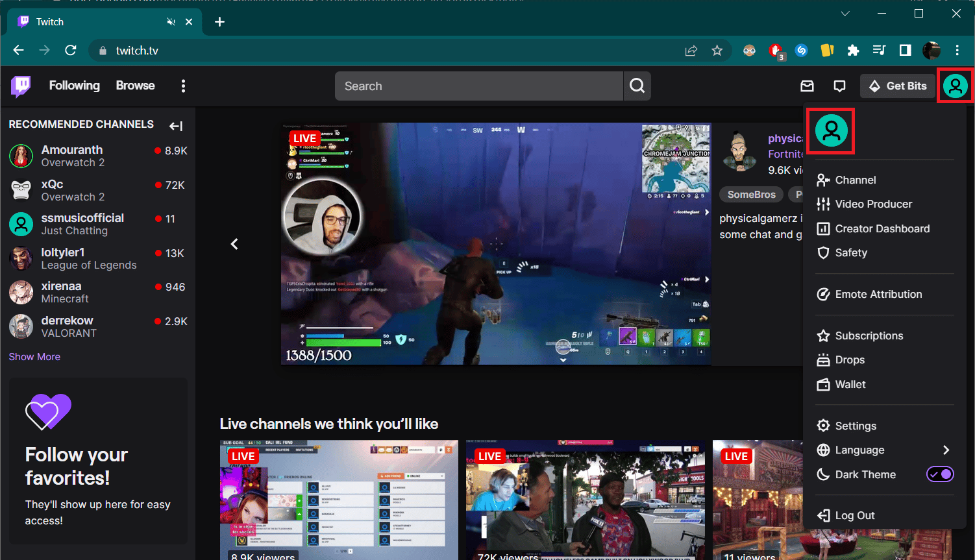This screenshot has width=975, height=560.
Task: Click the ssmusicofficial channel avatar
Action: [x=21, y=224]
